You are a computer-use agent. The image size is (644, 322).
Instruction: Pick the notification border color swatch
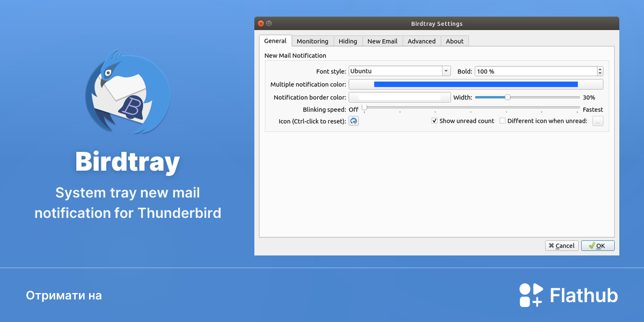[x=400, y=97]
